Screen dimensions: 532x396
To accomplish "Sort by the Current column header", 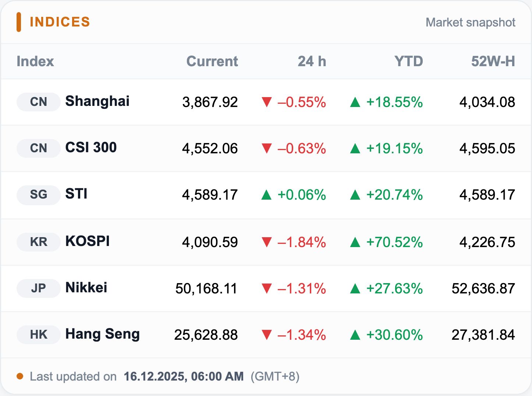I will click(212, 61).
